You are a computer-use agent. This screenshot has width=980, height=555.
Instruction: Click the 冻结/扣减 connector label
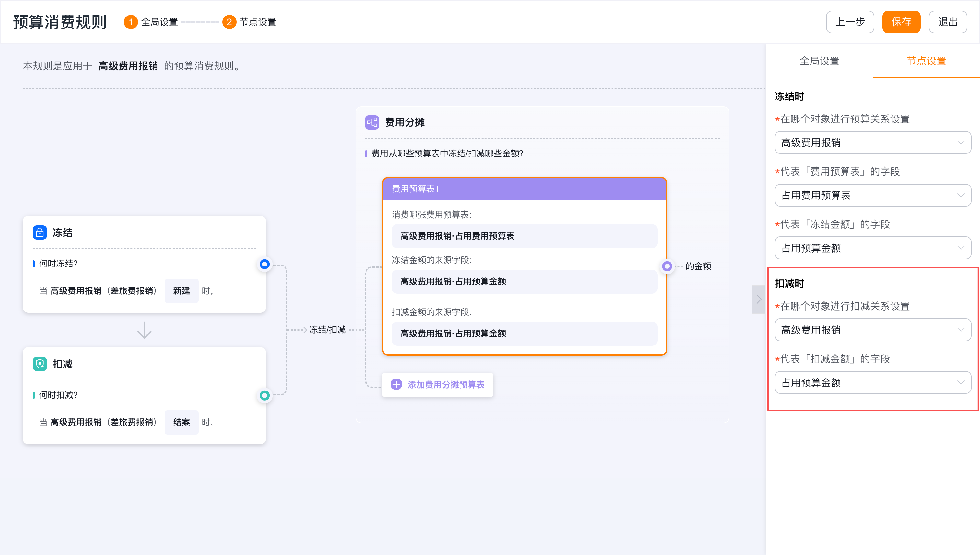click(327, 329)
